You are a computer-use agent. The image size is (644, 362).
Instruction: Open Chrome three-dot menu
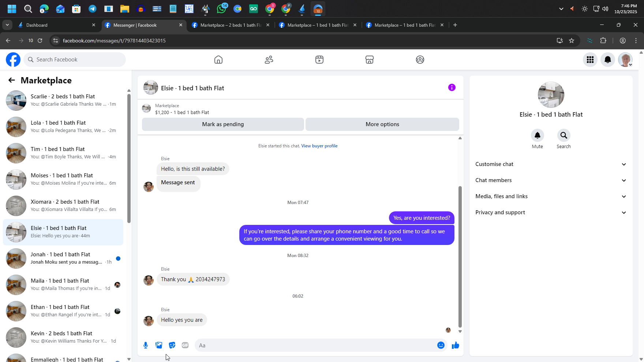(x=636, y=41)
